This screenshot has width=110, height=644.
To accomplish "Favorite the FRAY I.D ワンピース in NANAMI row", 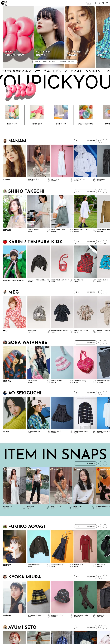I will click(48, 180).
